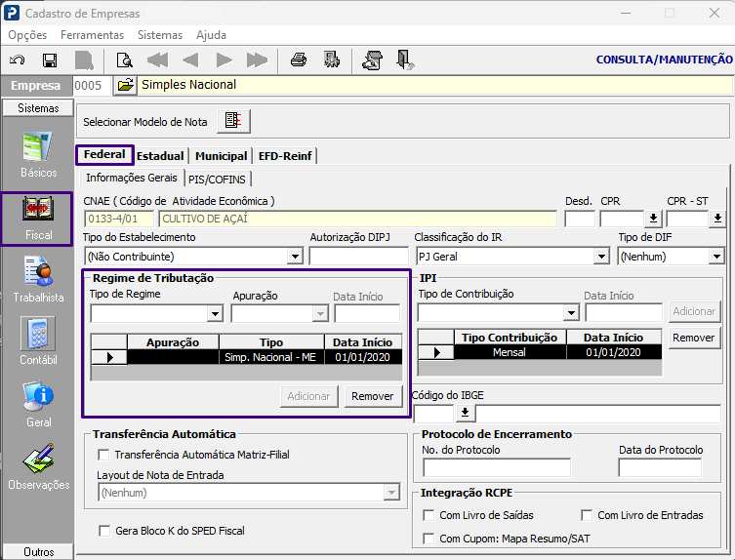
Task: Open the Contábil sidebar section
Action: (38, 341)
